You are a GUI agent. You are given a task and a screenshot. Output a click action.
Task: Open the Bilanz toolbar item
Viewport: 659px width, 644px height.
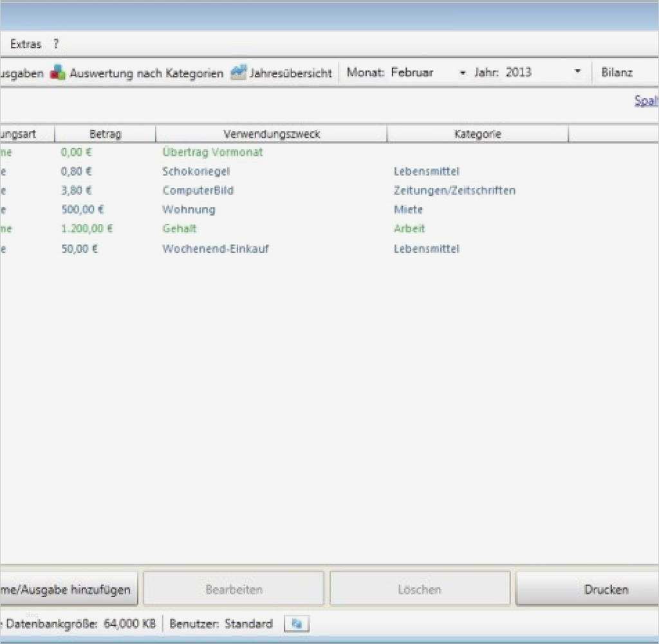coord(617,72)
